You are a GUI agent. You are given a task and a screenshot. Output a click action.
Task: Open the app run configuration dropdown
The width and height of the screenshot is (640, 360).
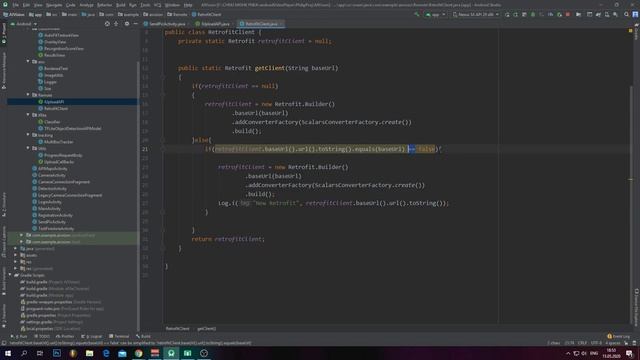point(435,14)
